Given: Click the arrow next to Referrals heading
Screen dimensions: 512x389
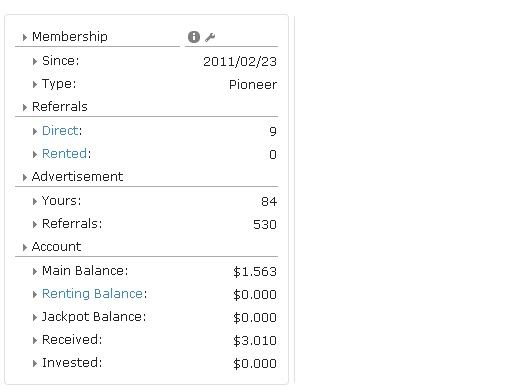Looking at the screenshot, I should click(25, 107).
